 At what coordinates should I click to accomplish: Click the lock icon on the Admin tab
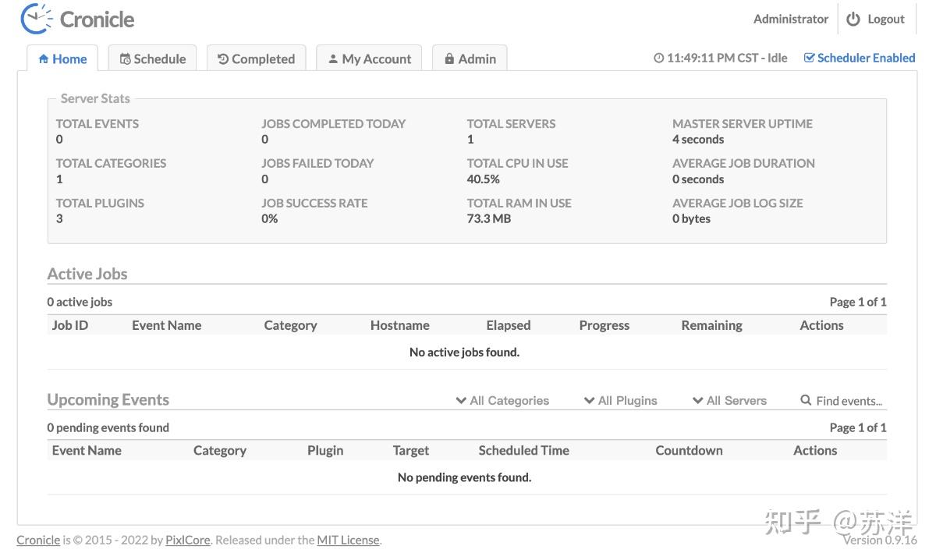[x=448, y=58]
